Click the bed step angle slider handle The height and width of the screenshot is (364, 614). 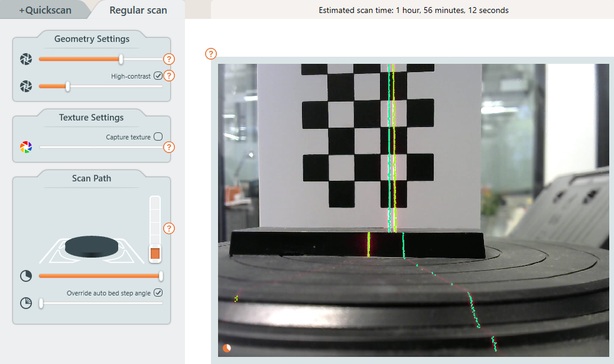point(41,303)
